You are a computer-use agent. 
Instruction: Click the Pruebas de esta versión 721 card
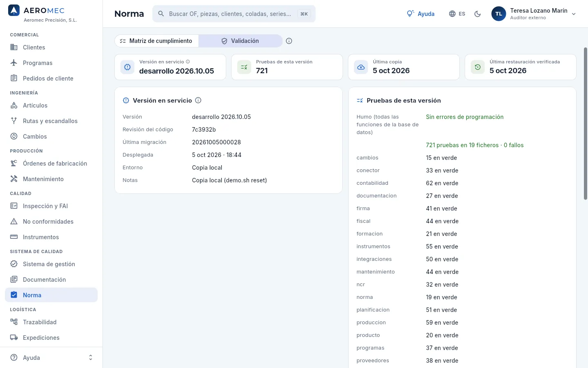point(287,67)
